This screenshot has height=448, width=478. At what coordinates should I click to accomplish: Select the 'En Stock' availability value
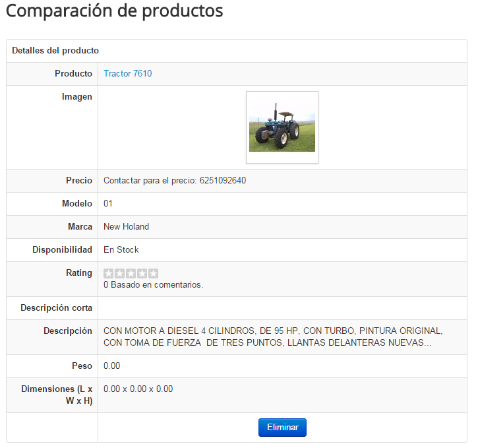121,250
